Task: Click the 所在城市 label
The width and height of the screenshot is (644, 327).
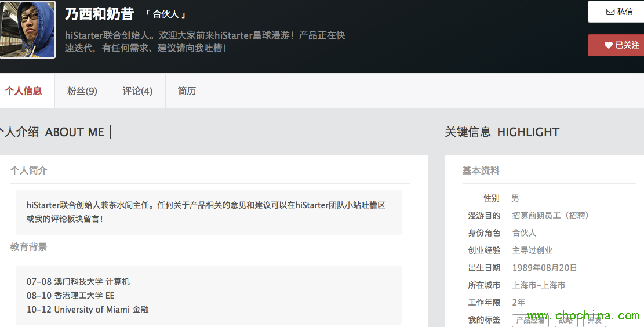Action: click(484, 285)
